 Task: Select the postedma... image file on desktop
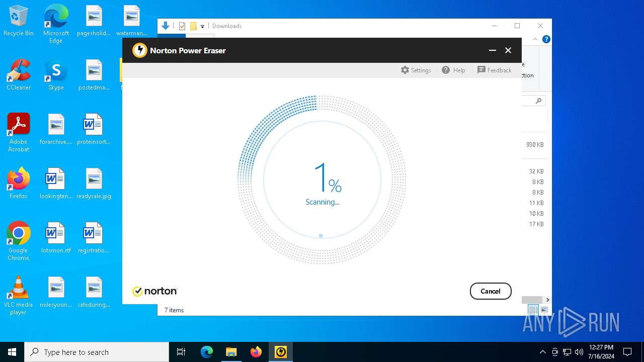tap(94, 75)
